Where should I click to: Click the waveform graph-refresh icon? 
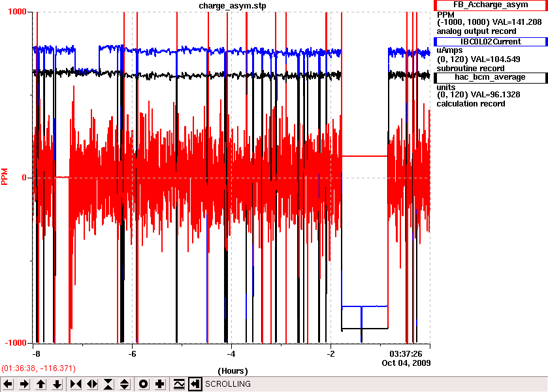[178, 384]
